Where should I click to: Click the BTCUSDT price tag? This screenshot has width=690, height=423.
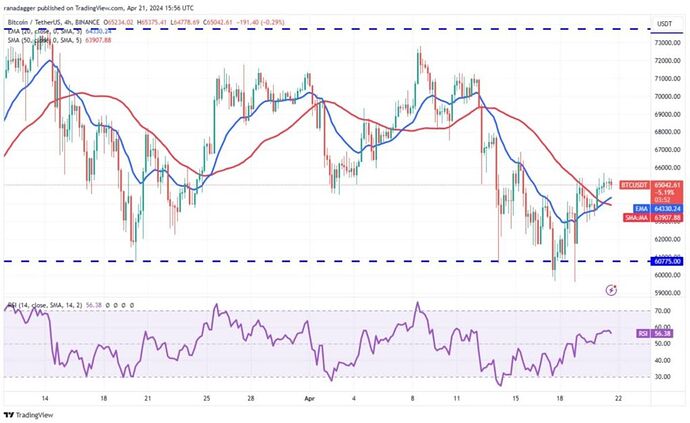634,185
